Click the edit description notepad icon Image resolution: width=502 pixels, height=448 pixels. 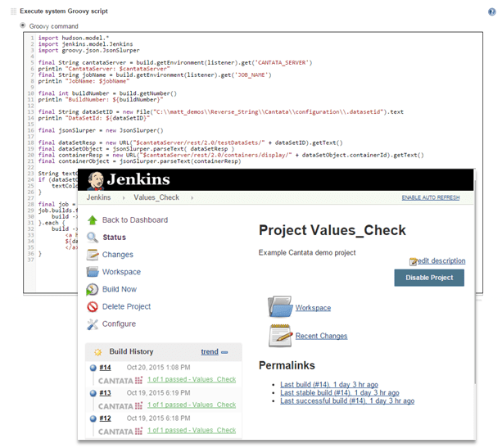[414, 261]
